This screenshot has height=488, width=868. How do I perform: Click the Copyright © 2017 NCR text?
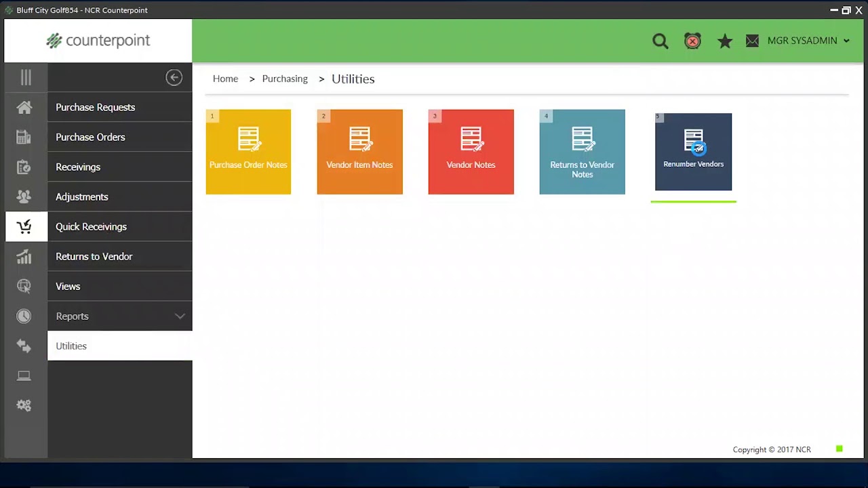point(772,449)
